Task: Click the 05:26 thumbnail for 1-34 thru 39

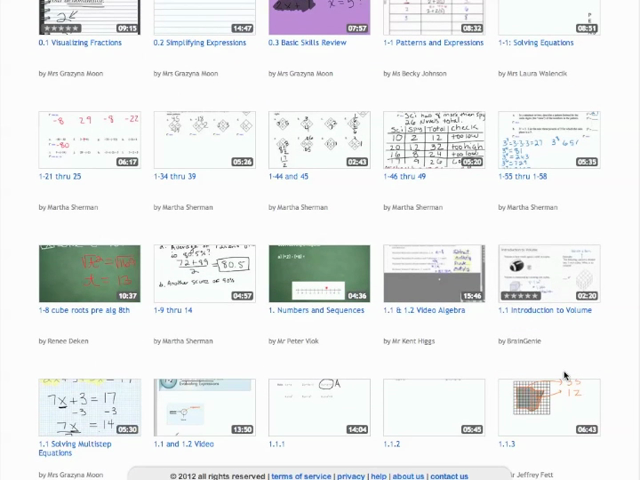Action: (204, 140)
